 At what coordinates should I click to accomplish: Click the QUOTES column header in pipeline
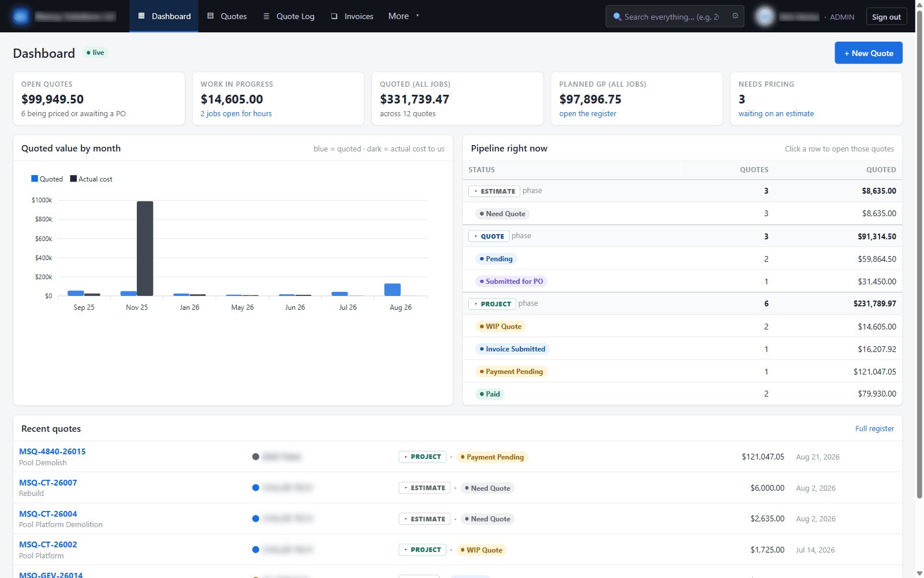pyautogui.click(x=754, y=170)
